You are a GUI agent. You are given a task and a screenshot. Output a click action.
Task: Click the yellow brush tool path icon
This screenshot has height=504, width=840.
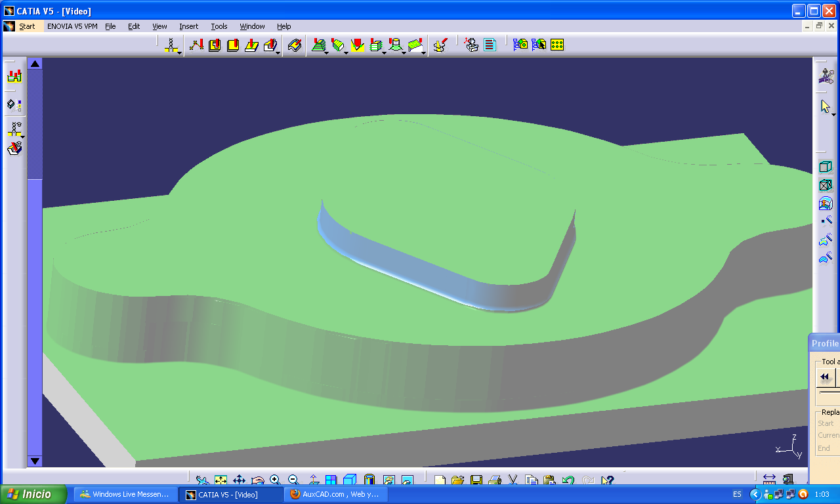(x=441, y=45)
